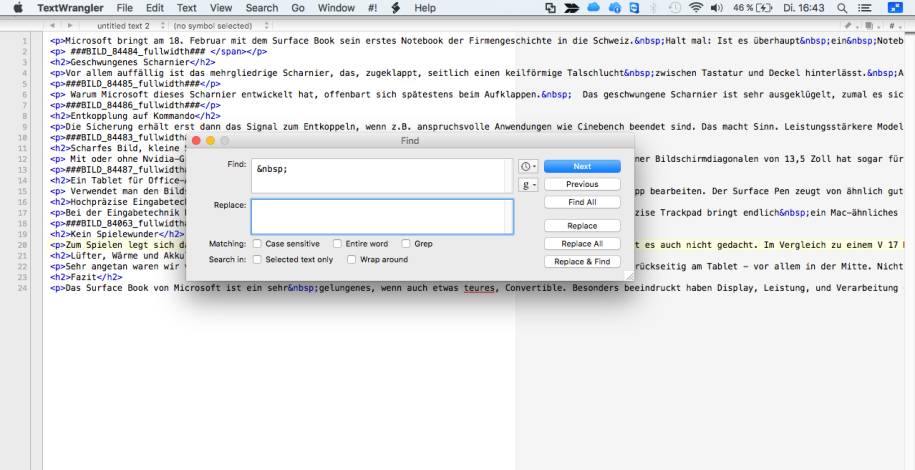
Task: Click the Find All button
Action: [582, 202]
